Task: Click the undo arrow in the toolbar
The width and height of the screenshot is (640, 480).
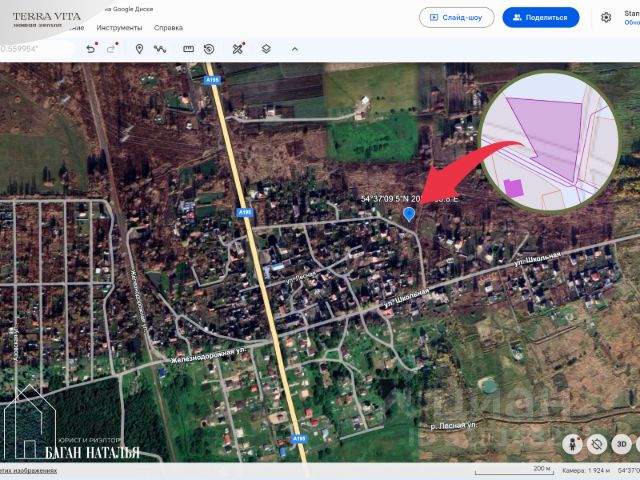Action: (x=91, y=49)
